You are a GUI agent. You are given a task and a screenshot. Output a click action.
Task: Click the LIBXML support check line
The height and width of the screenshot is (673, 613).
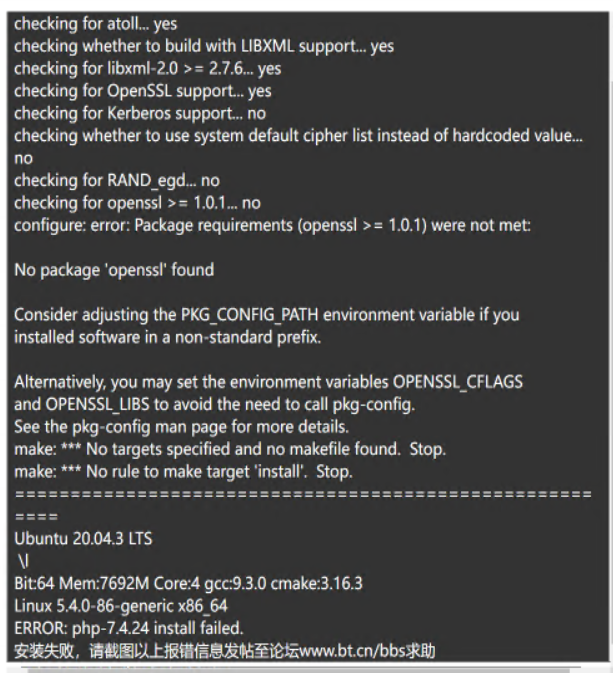(x=204, y=46)
